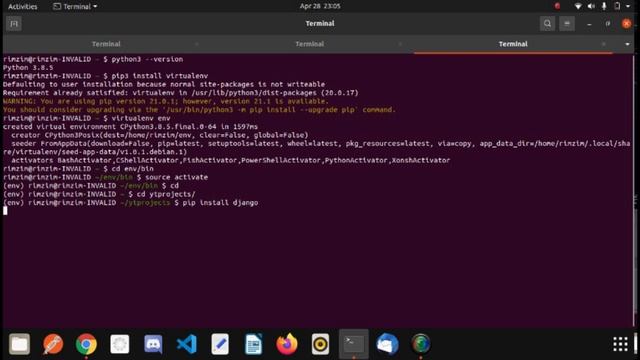Open the terminal hamburger menu

[x=567, y=24]
